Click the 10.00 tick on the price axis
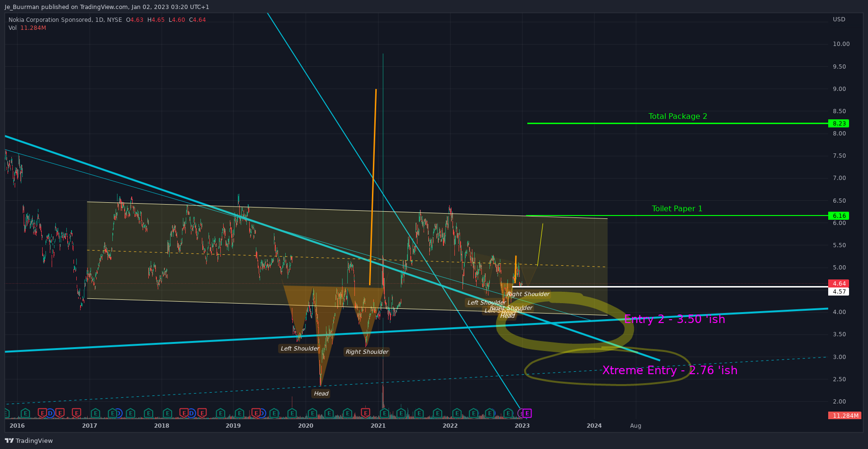Screen dimensions: 868x449 [x=841, y=44]
